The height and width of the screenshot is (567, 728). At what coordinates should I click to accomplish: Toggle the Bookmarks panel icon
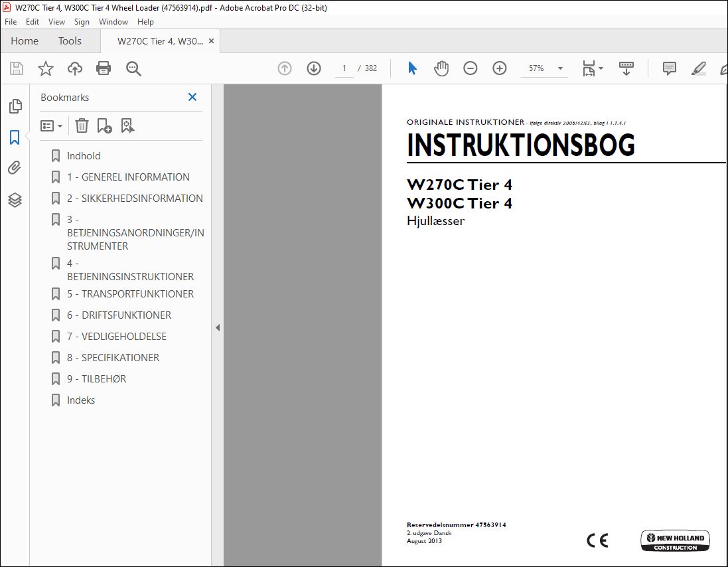[15, 137]
